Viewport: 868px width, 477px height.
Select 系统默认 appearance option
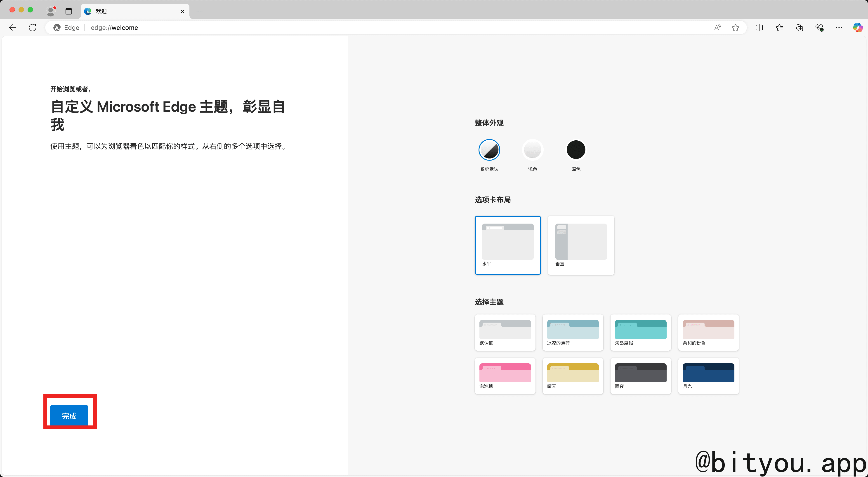489,150
